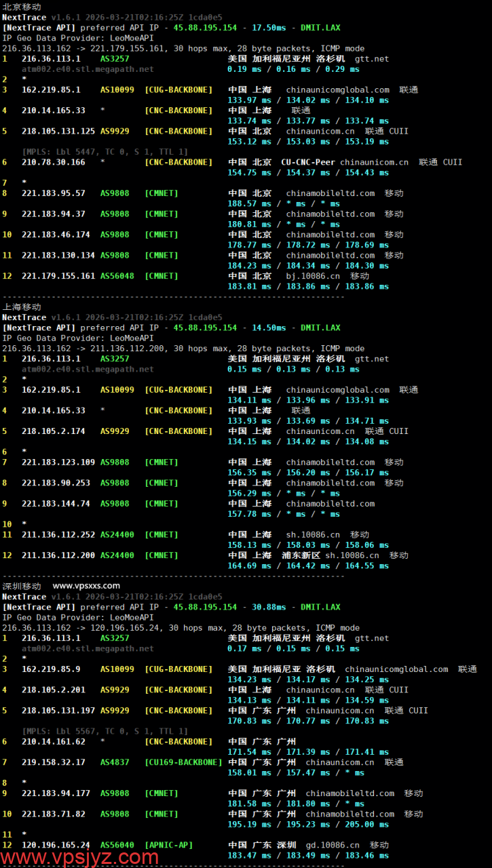Click IP address 221.183.71.82

tap(54, 814)
